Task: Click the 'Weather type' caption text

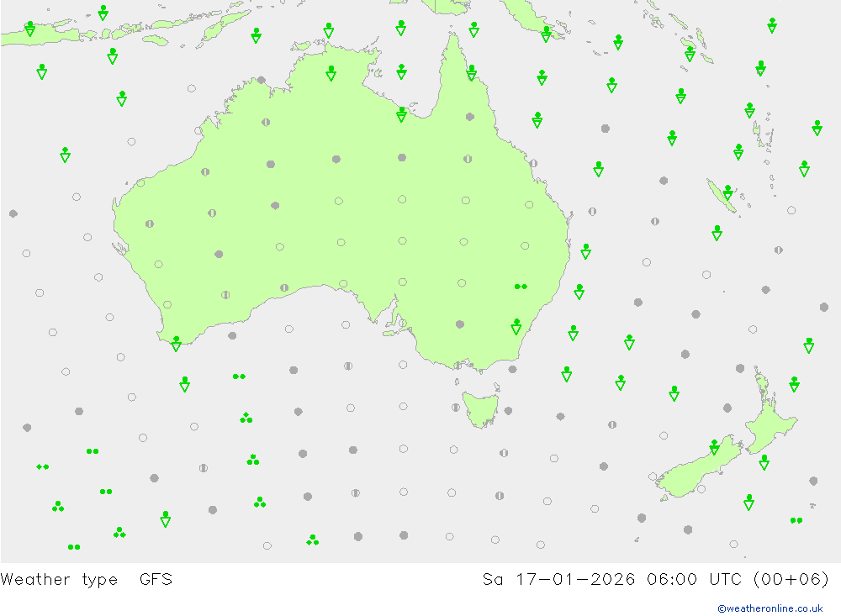Action: point(59,580)
